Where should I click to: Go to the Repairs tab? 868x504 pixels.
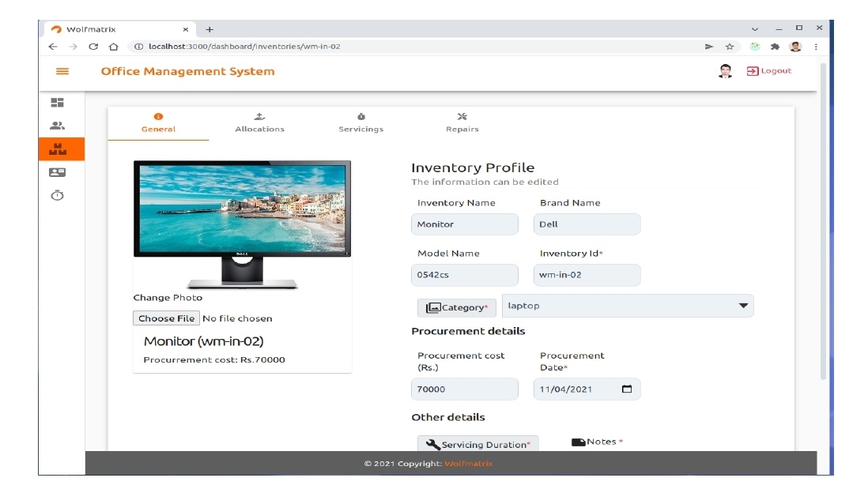[x=462, y=123]
